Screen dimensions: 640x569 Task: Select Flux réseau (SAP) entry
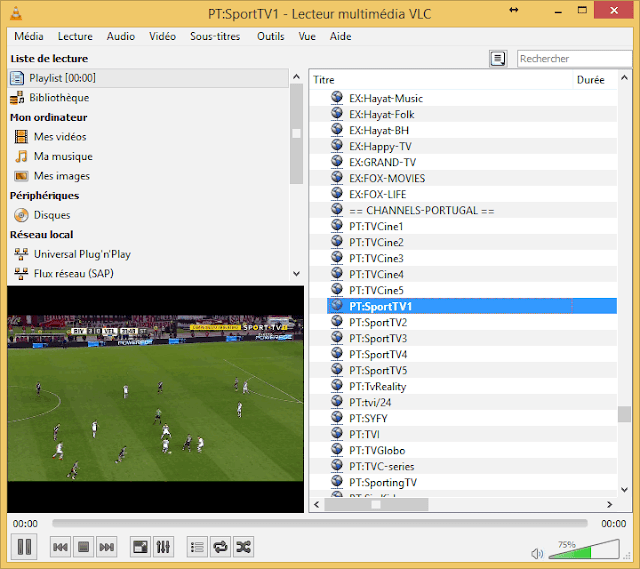pos(148,273)
